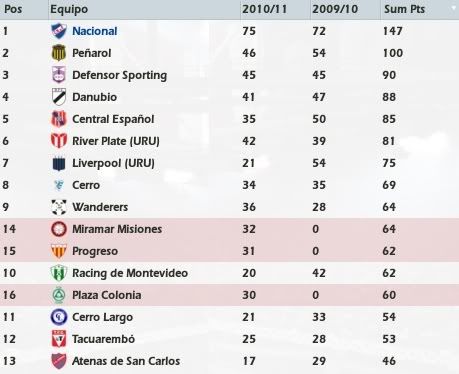Click the River Plate (URU) crest

point(59,141)
